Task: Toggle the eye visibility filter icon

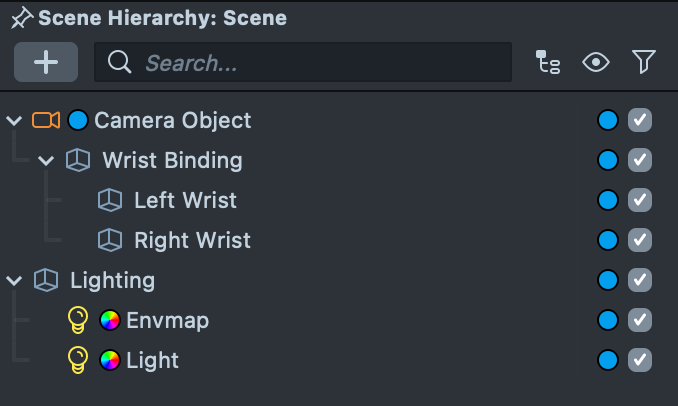Action: pyautogui.click(x=596, y=63)
